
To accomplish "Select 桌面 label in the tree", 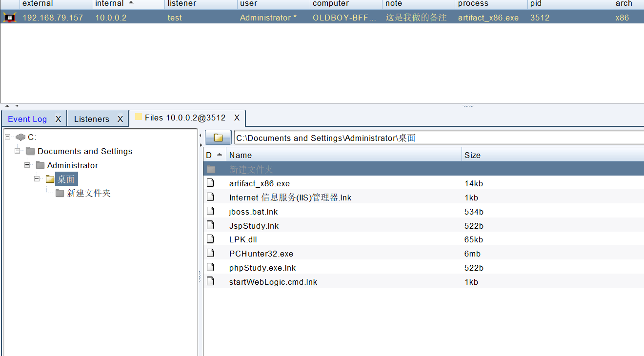I will (x=66, y=179).
